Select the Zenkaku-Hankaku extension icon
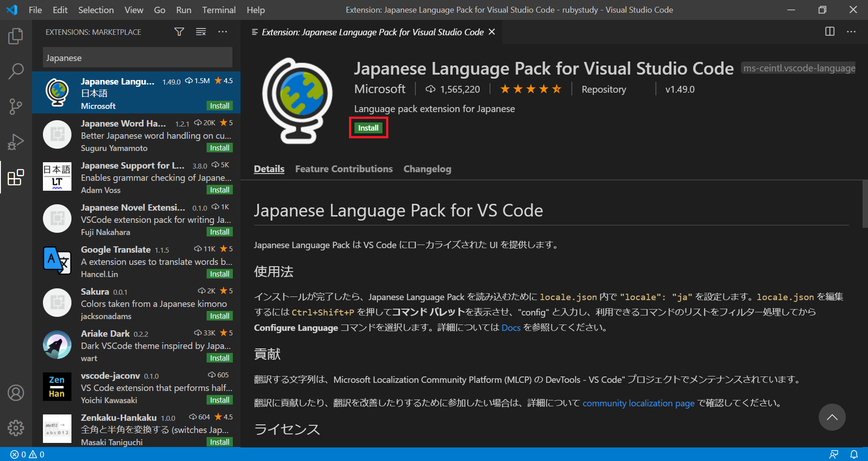The height and width of the screenshot is (461, 868). tap(57, 428)
